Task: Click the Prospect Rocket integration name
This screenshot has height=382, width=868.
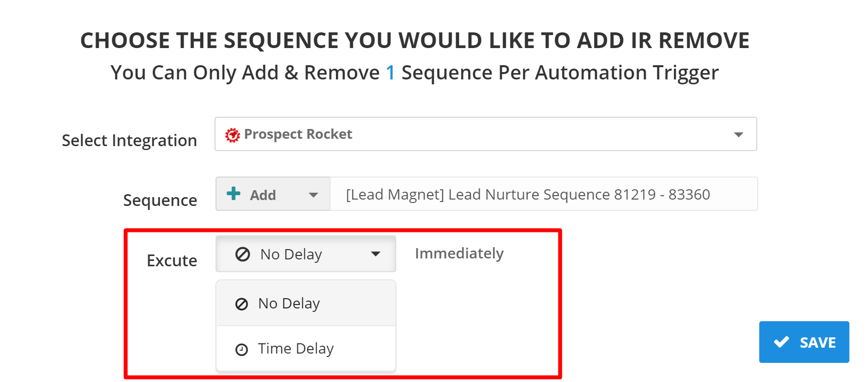Action: click(x=298, y=134)
